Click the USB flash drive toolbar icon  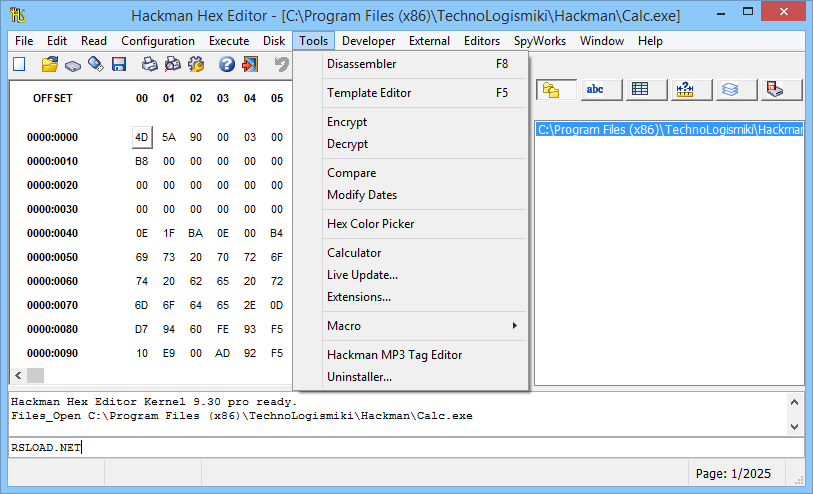pos(95,64)
